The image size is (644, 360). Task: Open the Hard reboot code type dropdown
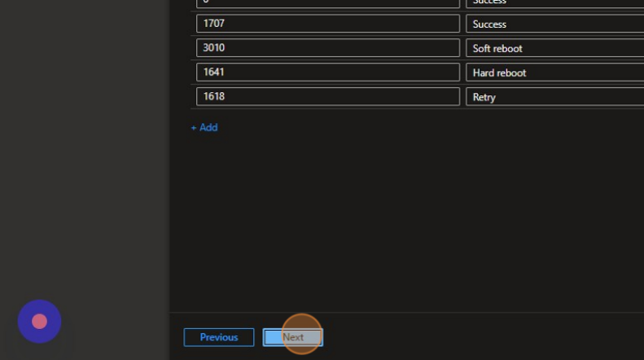point(554,72)
